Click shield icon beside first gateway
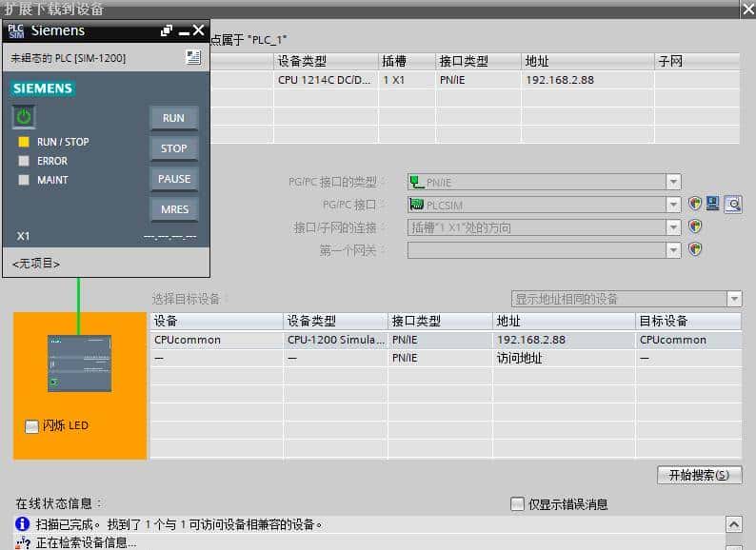The width and height of the screenshot is (756, 550). pyautogui.click(x=695, y=249)
